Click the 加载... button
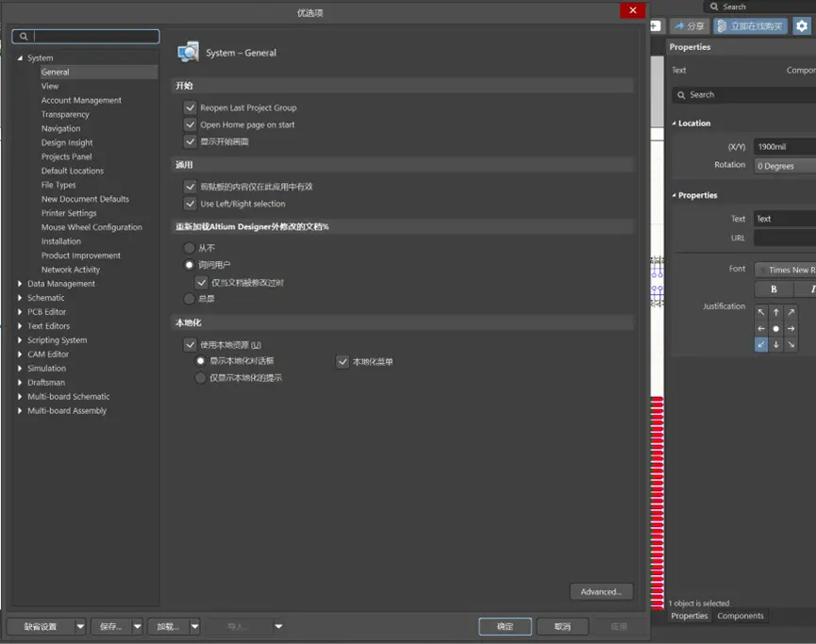 click(168, 626)
